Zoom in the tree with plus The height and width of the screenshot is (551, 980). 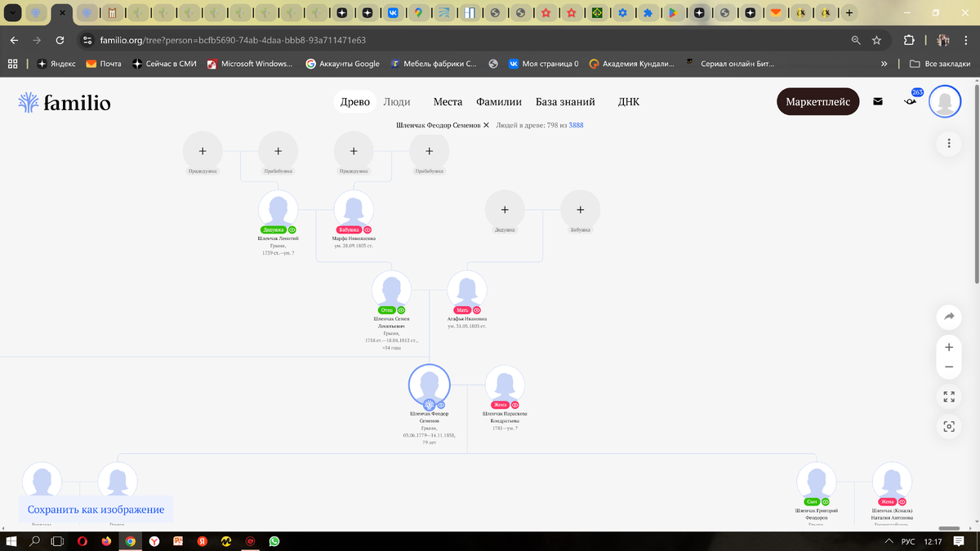click(x=949, y=347)
